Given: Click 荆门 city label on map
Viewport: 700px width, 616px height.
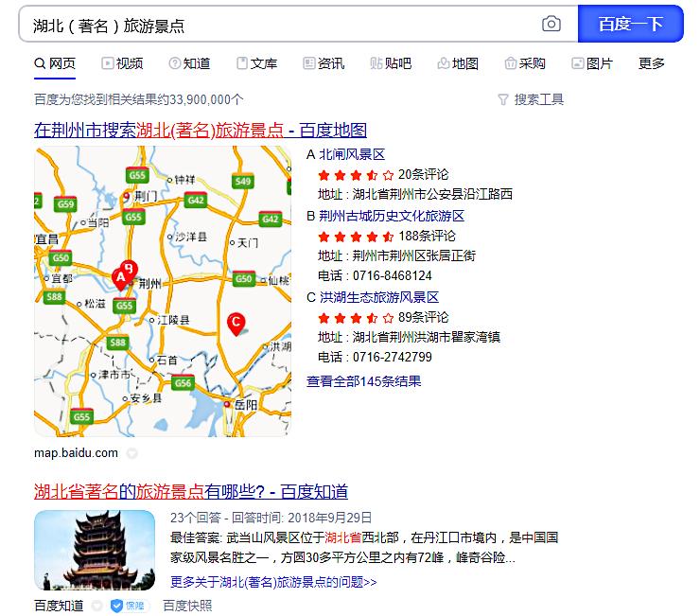Looking at the screenshot, I should 146,196.
